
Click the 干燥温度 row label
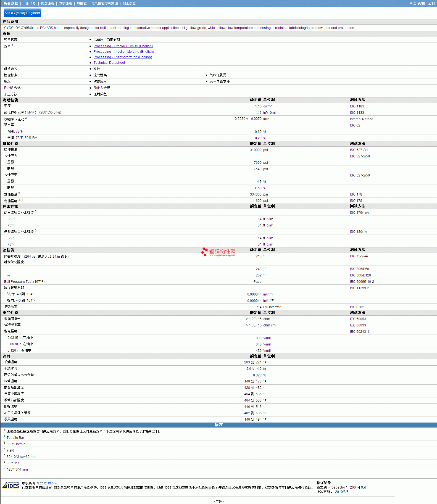[10, 362]
